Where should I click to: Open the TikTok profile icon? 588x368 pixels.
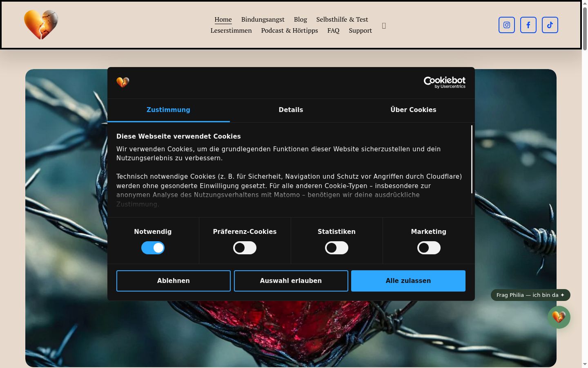(x=550, y=25)
